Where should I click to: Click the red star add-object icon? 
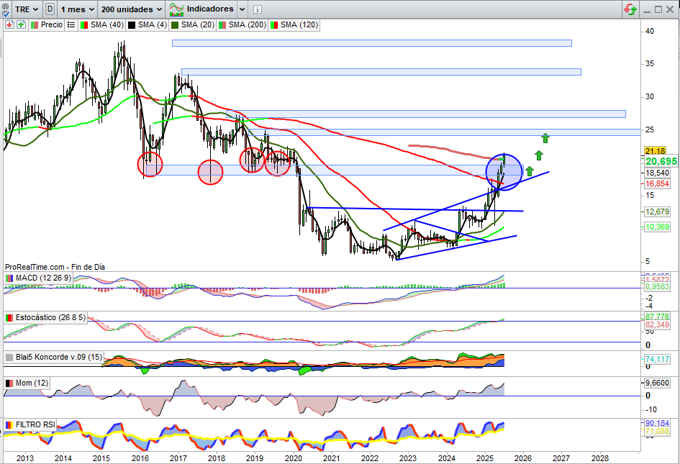click(x=10, y=25)
